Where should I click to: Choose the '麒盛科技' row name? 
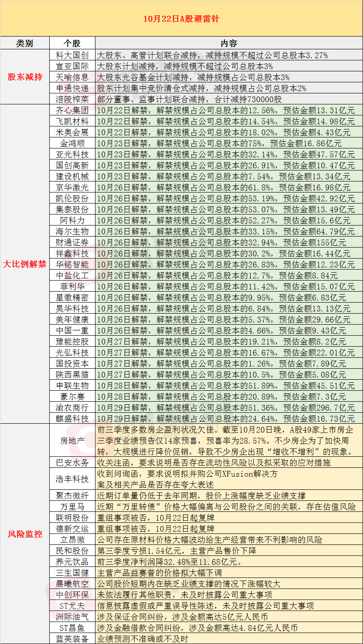coord(72,418)
